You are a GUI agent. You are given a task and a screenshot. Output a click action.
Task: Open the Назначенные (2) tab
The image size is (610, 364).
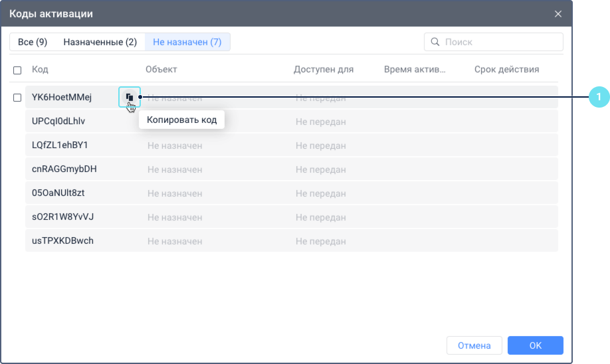pos(100,42)
